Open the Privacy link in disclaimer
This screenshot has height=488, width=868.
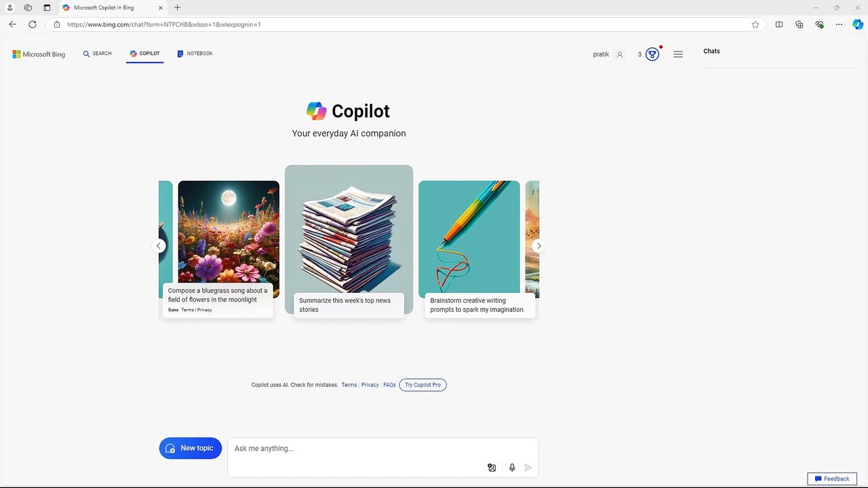370,385
